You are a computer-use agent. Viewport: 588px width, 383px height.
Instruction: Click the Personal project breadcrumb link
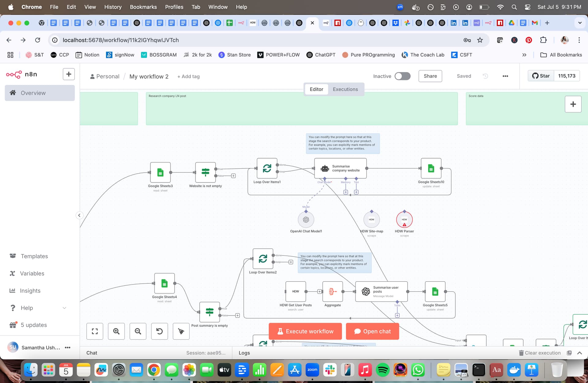pyautogui.click(x=105, y=76)
